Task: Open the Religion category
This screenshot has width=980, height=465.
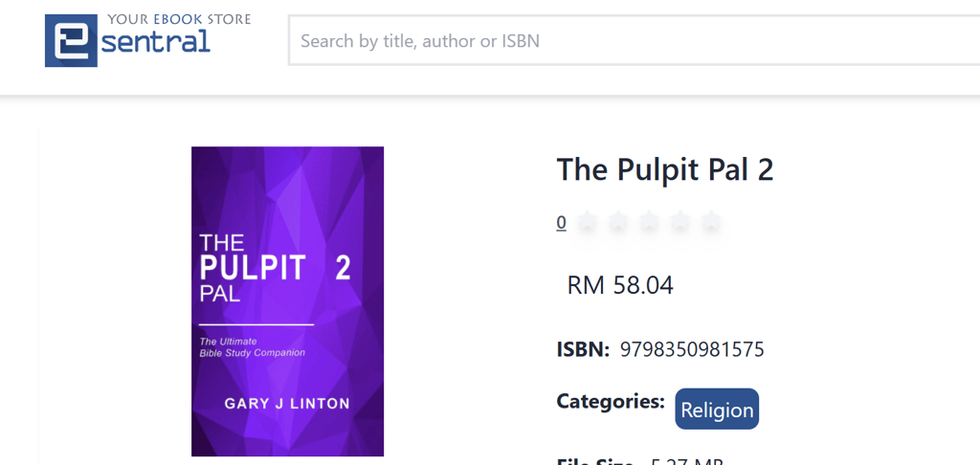Action: coord(717,410)
